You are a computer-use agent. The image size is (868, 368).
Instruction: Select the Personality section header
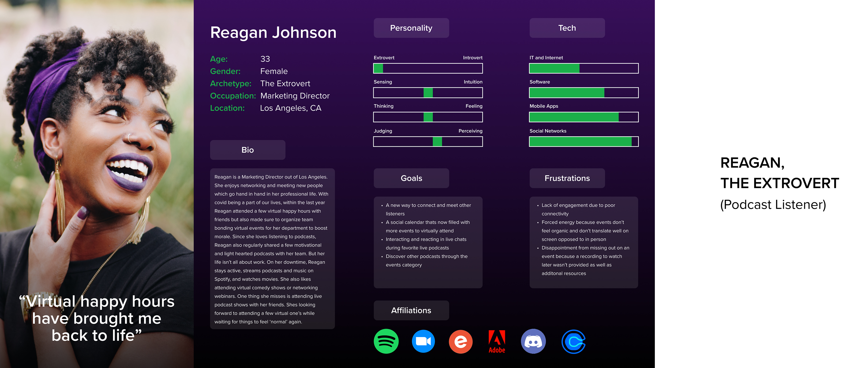411,28
